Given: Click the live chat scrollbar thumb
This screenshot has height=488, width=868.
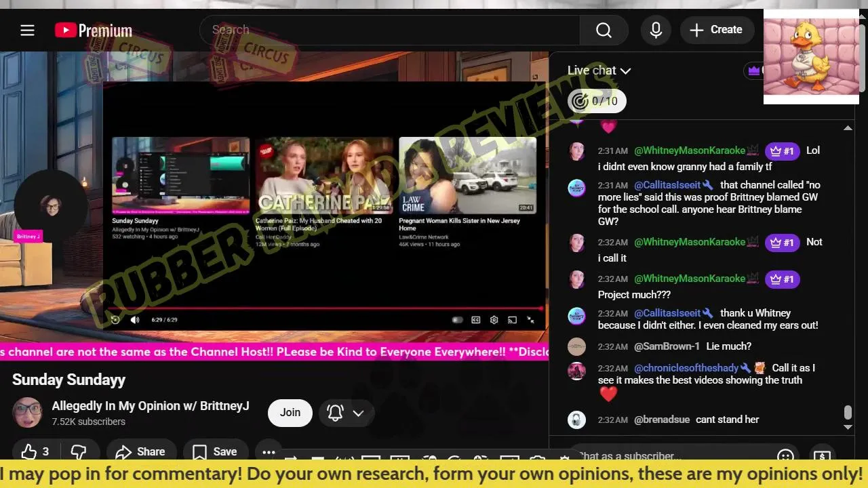Looking at the screenshot, I should coord(848,413).
